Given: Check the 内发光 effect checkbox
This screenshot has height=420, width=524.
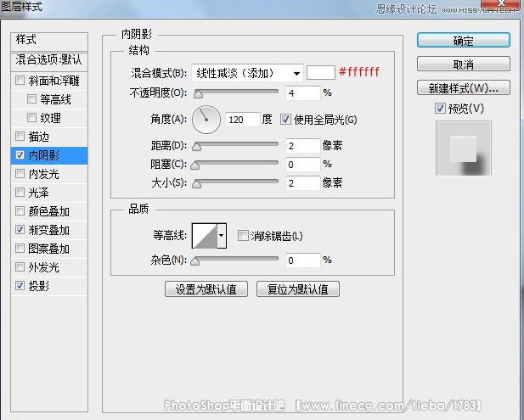Looking at the screenshot, I should 20,174.
